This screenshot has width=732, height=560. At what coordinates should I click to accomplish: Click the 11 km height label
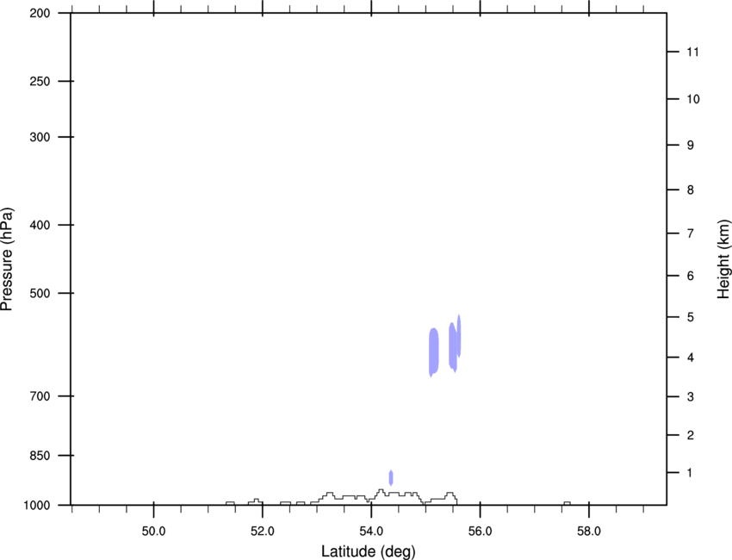692,52
